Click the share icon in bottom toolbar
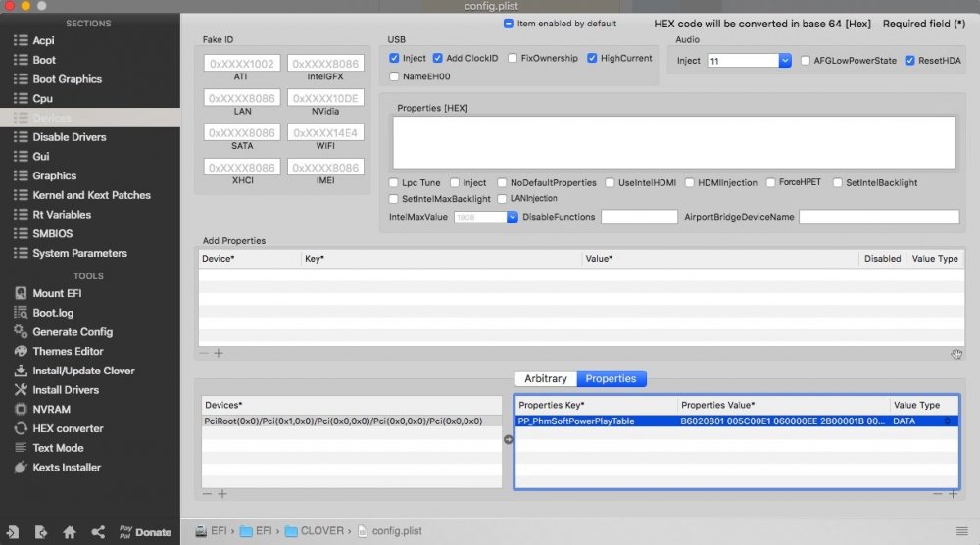The image size is (980, 545). click(98, 532)
